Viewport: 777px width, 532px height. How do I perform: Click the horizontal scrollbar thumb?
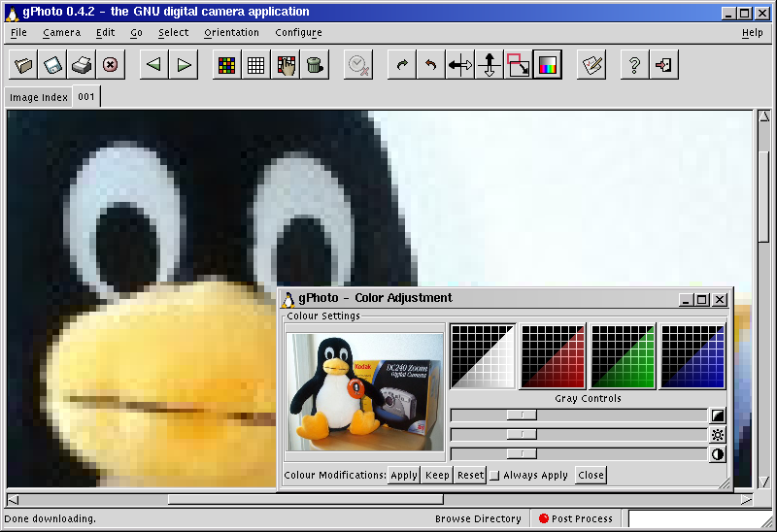coord(306,500)
